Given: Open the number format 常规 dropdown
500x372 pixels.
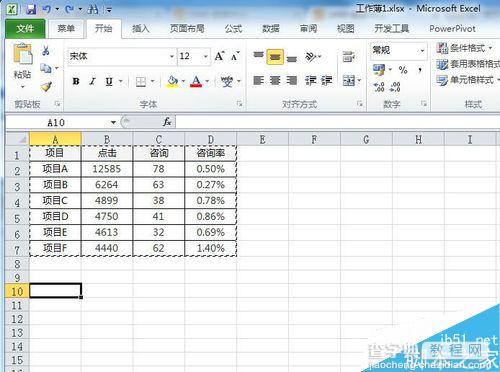Looking at the screenshot, I should 422,51.
